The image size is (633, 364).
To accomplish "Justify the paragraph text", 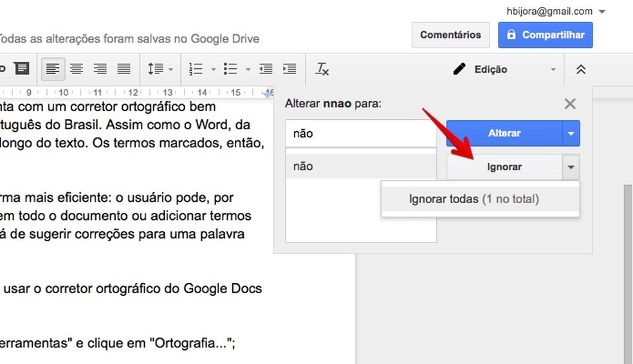I will pos(124,69).
